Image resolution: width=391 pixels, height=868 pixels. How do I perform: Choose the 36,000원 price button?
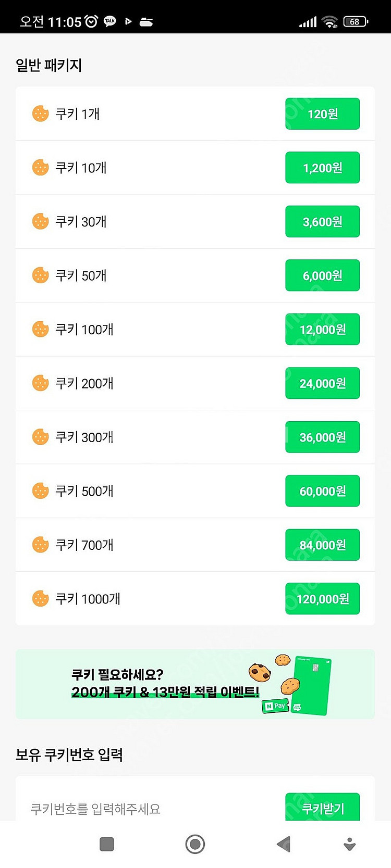click(x=323, y=437)
